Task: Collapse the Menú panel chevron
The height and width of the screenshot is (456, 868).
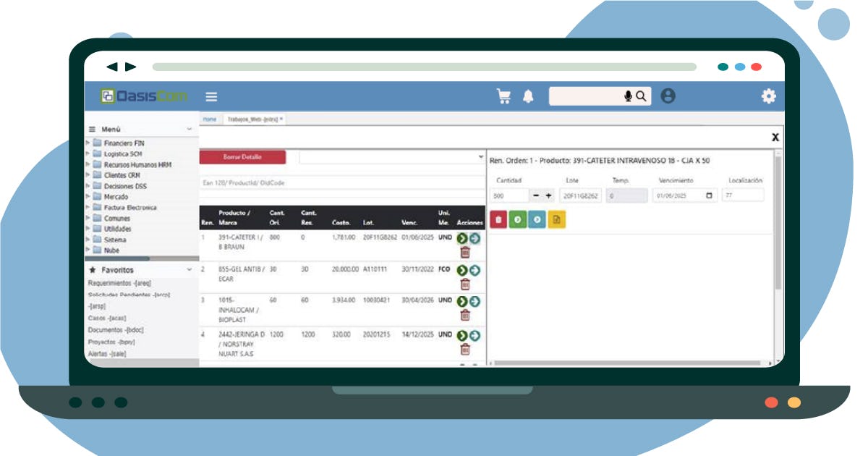Action: [190, 129]
